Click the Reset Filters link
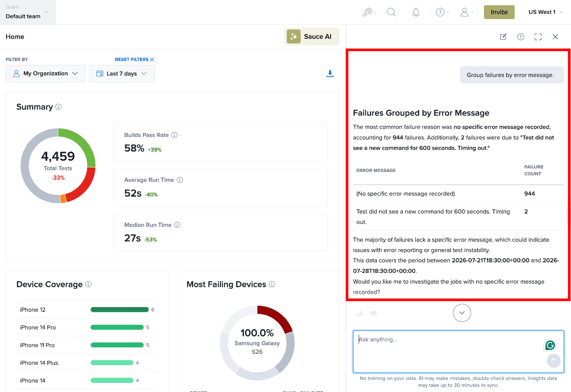The height and width of the screenshot is (392, 571). [x=134, y=59]
